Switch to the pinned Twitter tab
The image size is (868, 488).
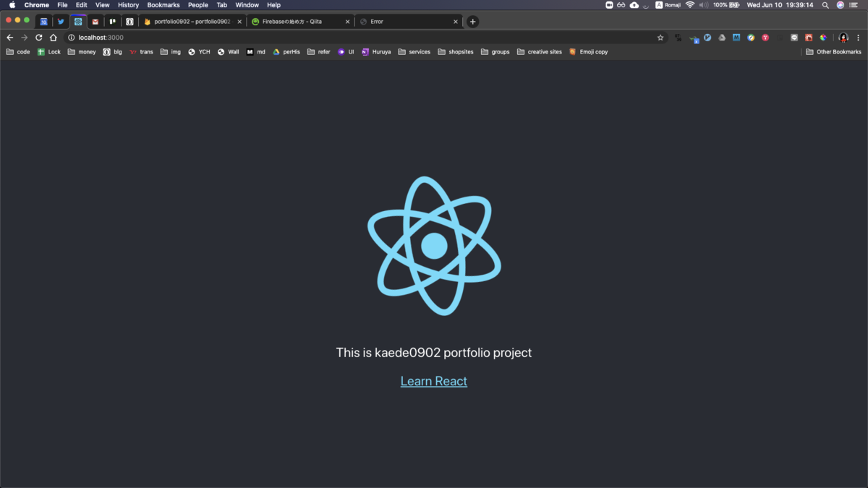(61, 22)
